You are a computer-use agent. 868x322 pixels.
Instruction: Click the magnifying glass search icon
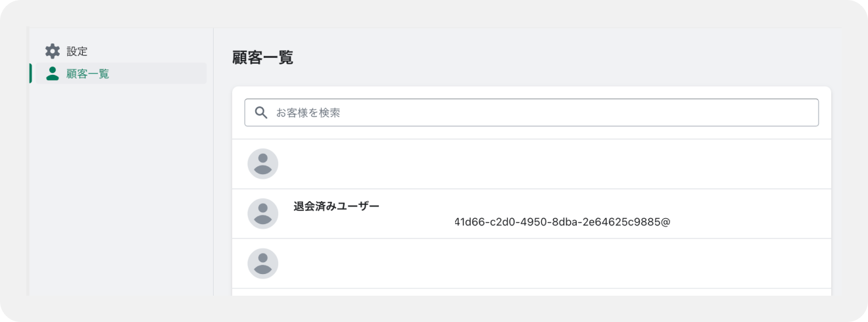pos(261,112)
